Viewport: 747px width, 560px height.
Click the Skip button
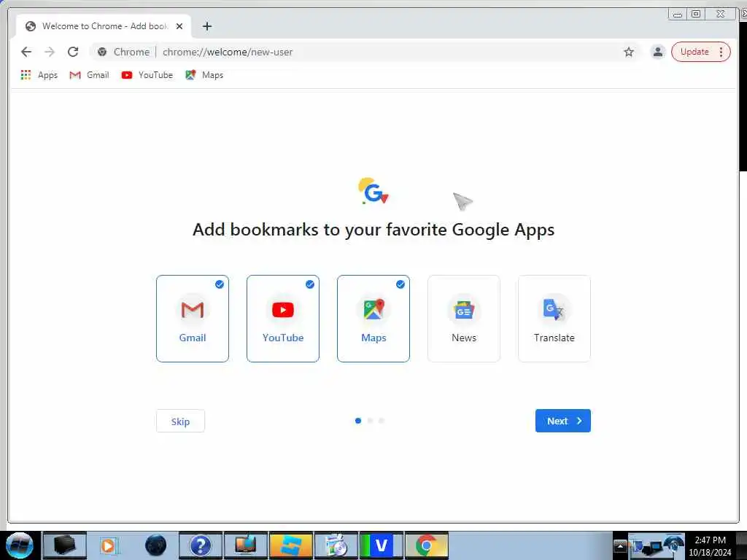point(181,421)
